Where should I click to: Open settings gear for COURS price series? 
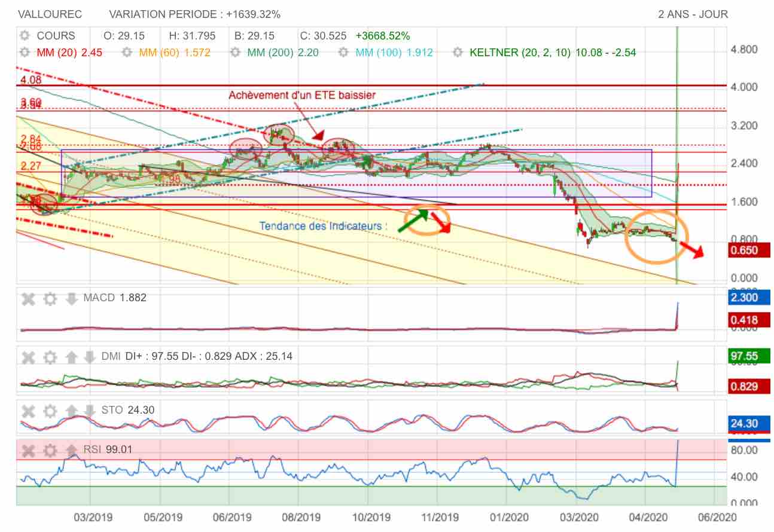25,36
